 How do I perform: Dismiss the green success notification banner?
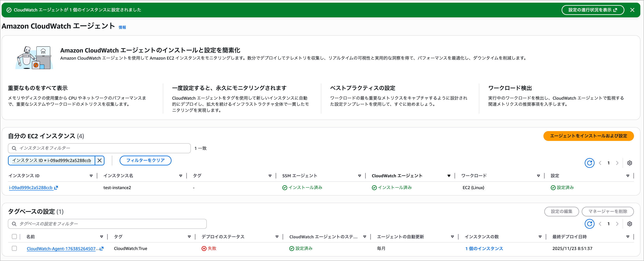632,10
